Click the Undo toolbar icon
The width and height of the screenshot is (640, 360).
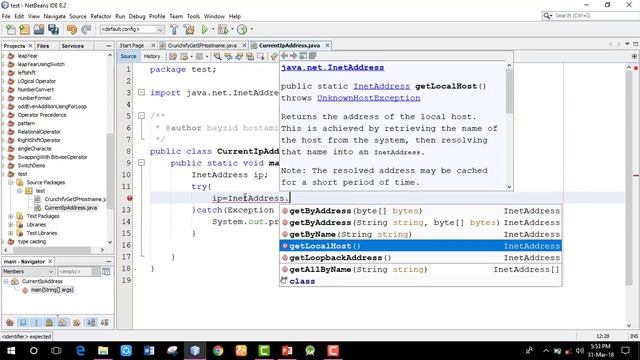(x=72, y=29)
